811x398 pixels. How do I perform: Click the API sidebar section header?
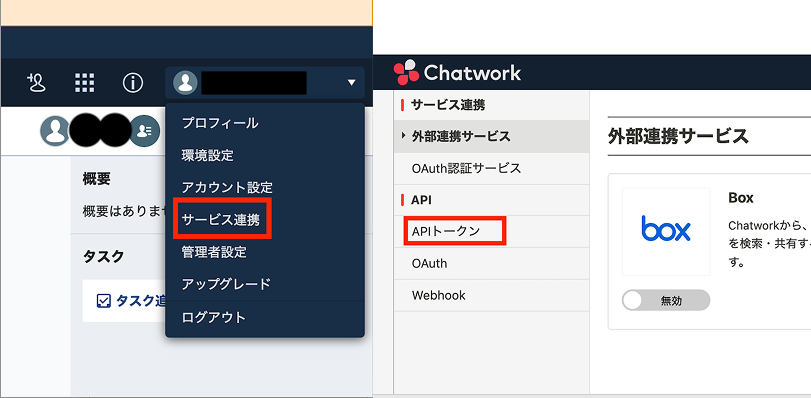coord(421,200)
